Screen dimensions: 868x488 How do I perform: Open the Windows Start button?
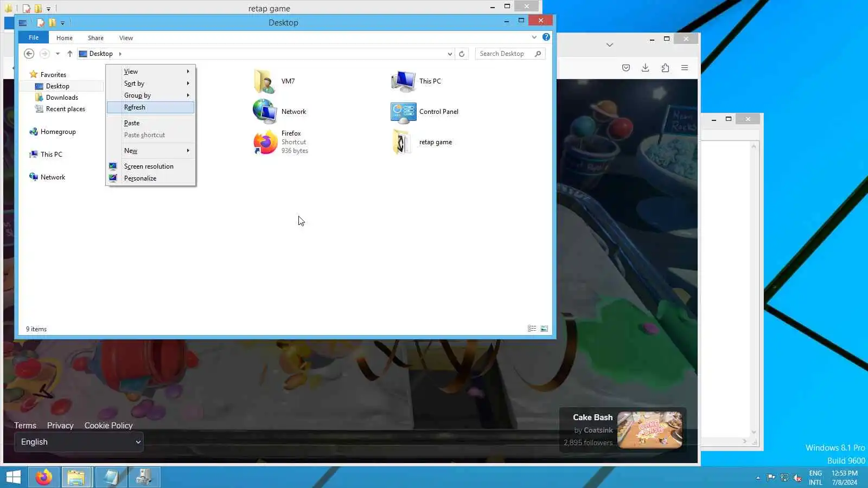pyautogui.click(x=13, y=477)
